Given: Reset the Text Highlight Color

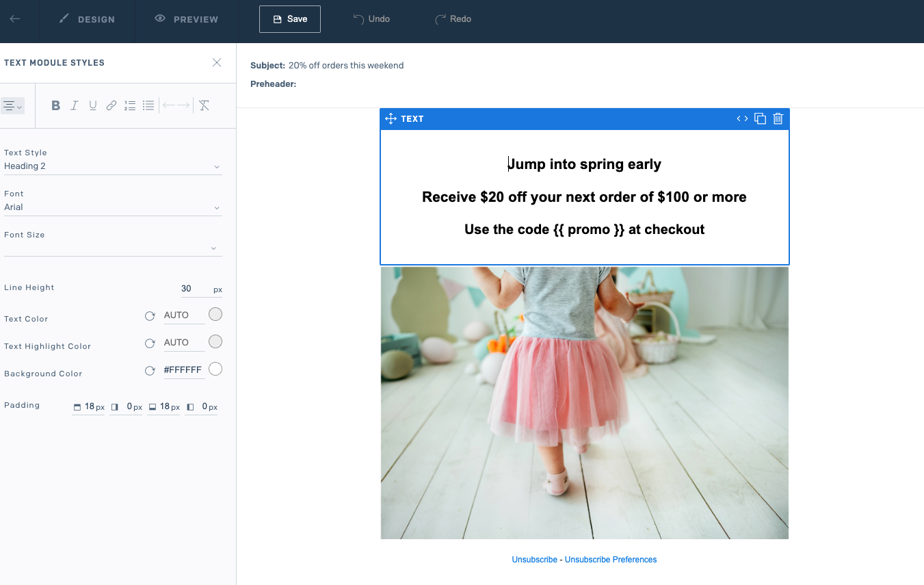Looking at the screenshot, I should pos(150,343).
